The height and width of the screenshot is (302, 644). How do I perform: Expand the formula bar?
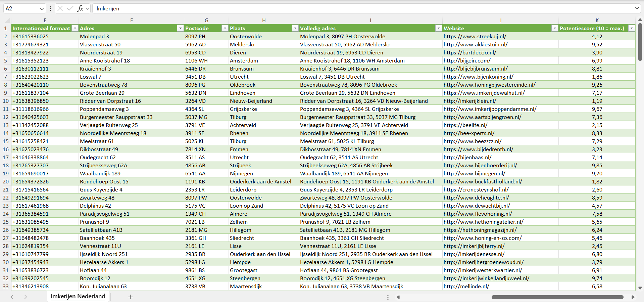(637, 8)
